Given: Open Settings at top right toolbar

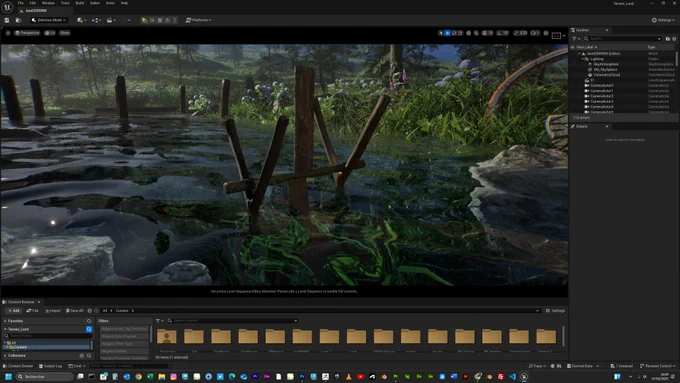Looking at the screenshot, I should (x=663, y=20).
